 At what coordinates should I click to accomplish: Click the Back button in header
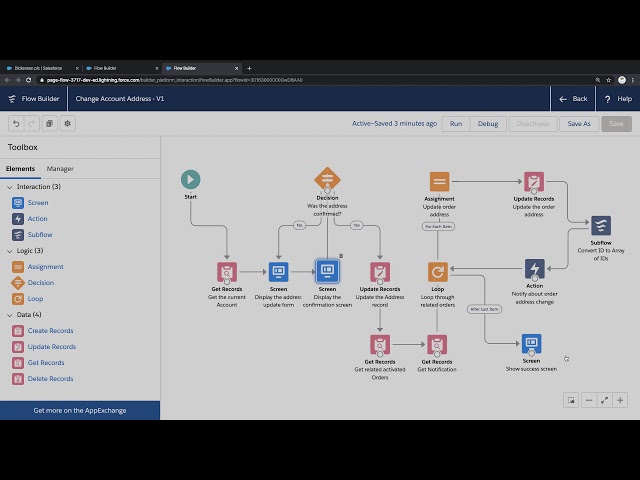tap(573, 99)
